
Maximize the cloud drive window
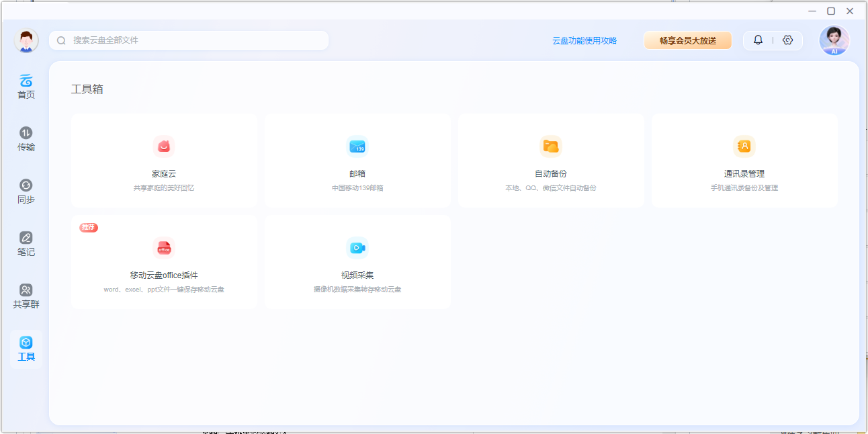pyautogui.click(x=831, y=11)
